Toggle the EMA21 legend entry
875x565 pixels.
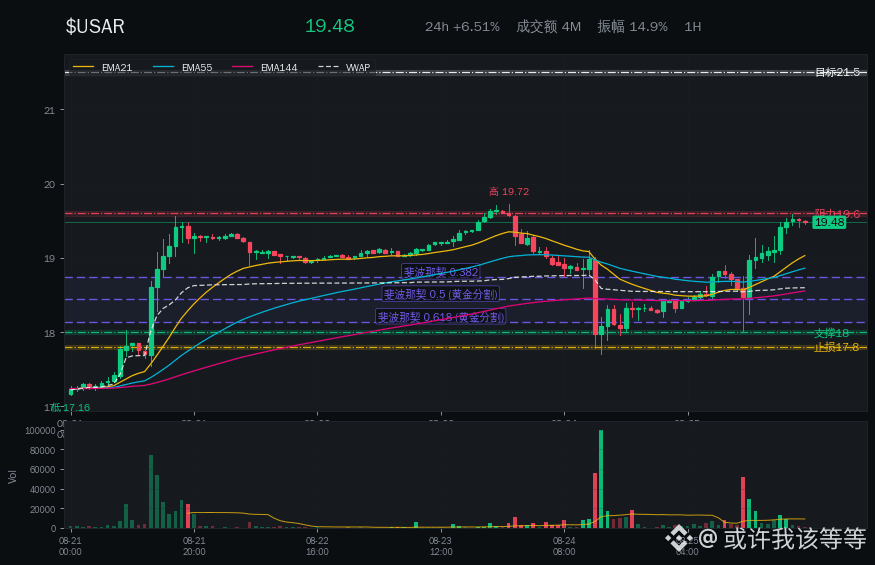[103, 68]
